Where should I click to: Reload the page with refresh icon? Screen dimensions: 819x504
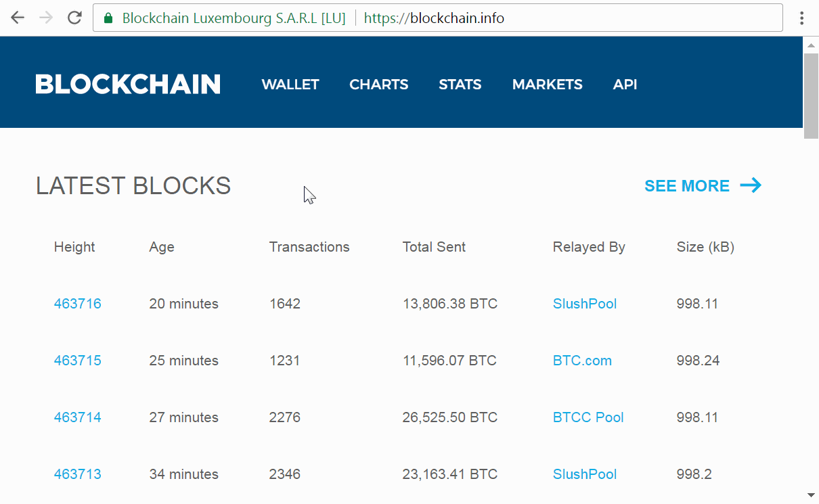coord(74,18)
